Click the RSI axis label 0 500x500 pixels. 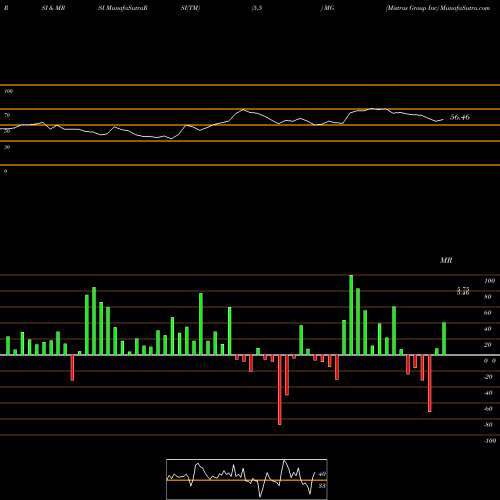(x=6, y=171)
